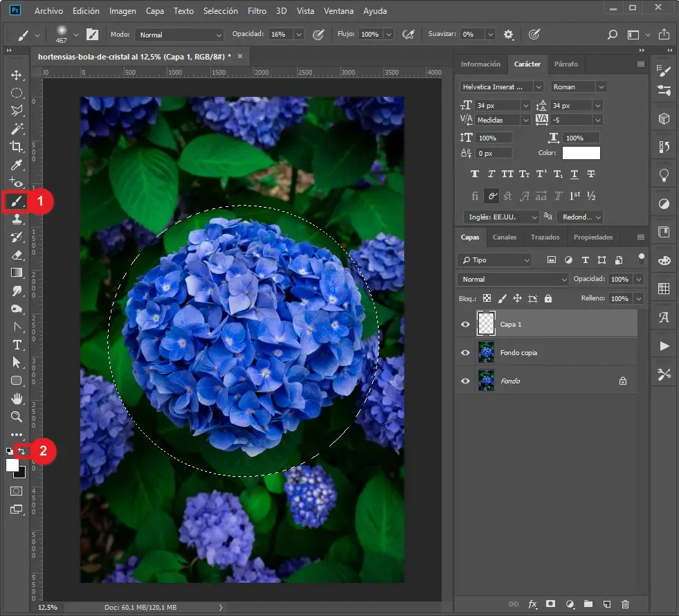Swap foreground and background colors

[x=22, y=451]
